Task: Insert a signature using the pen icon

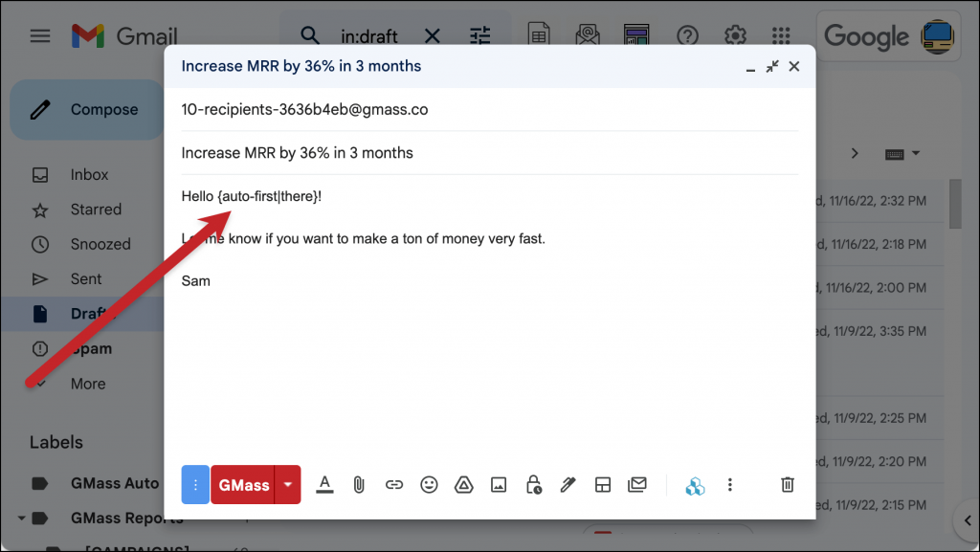Action: (568, 485)
